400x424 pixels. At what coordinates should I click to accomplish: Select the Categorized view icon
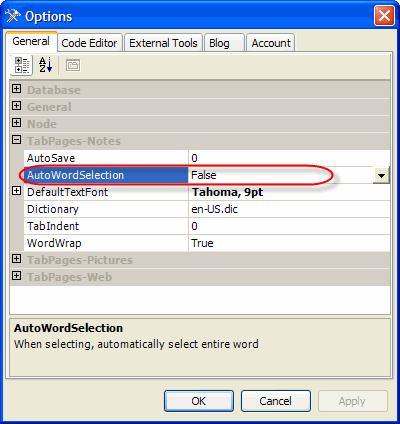(22, 65)
